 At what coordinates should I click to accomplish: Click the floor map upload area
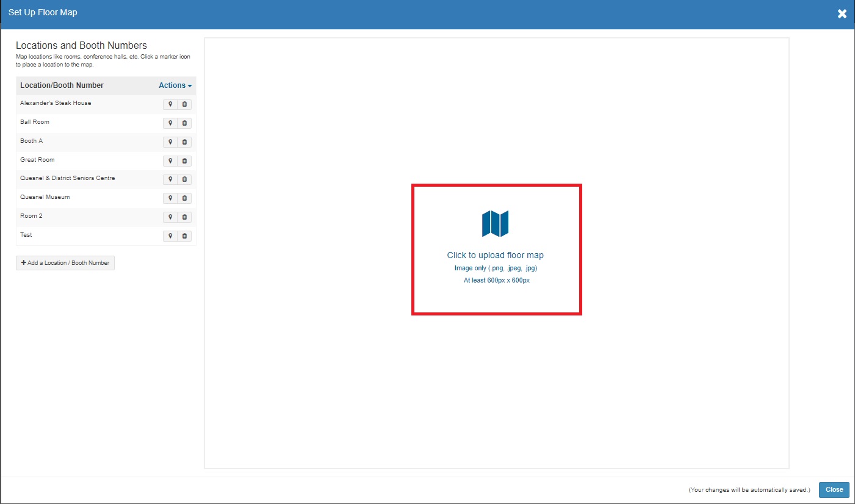[496, 250]
